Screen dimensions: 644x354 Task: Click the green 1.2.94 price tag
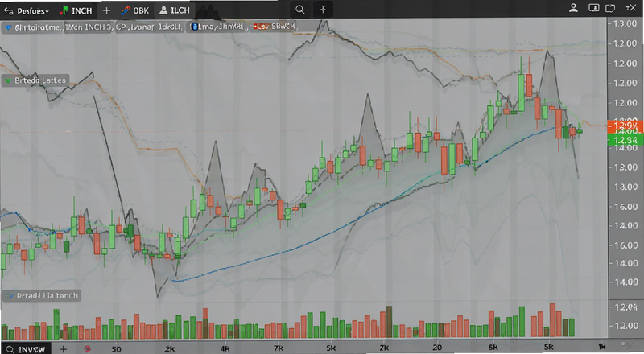[625, 140]
